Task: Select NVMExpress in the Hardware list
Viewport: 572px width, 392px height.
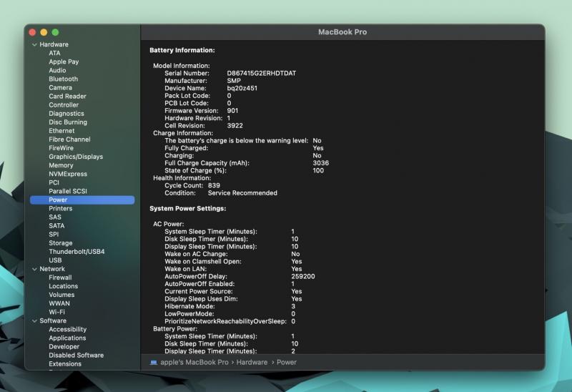Action: [x=67, y=174]
